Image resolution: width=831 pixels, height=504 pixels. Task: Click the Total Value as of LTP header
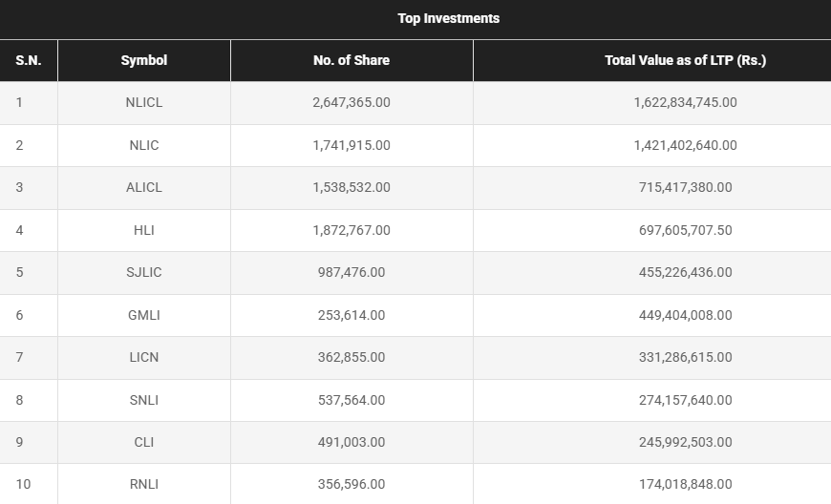(685, 60)
